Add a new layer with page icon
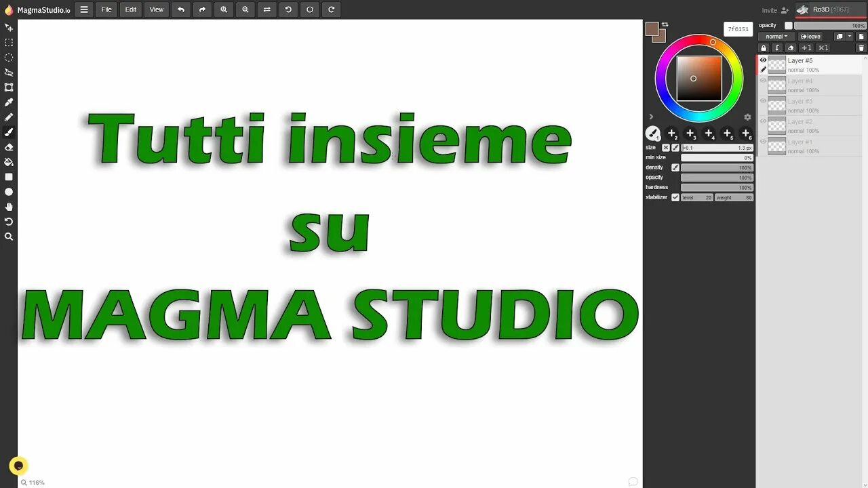 [861, 37]
